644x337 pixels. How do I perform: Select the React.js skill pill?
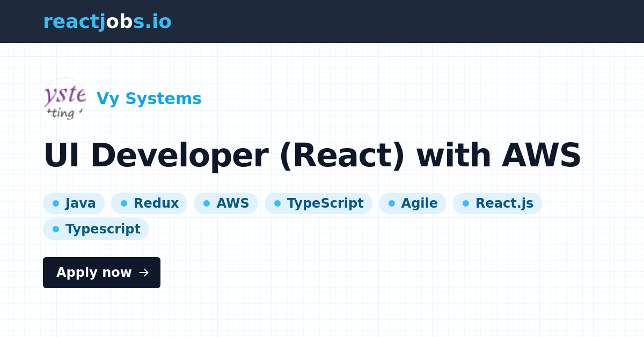497,203
